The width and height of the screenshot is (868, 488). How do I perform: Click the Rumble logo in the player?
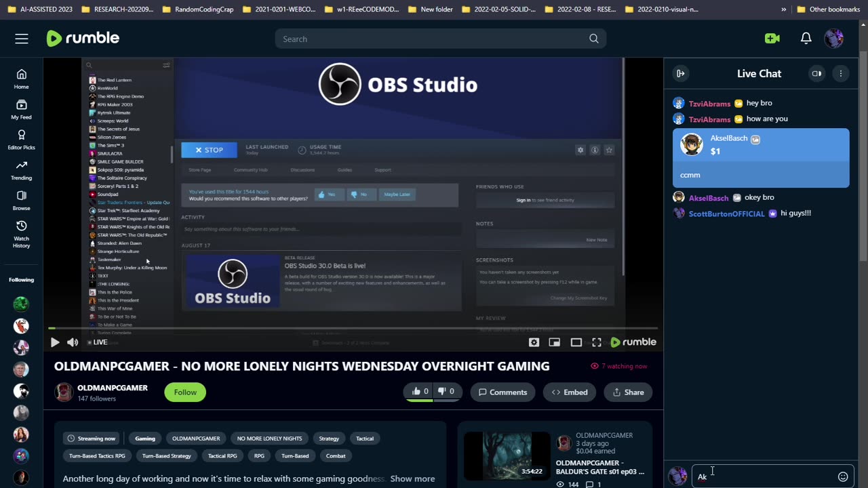[633, 342]
